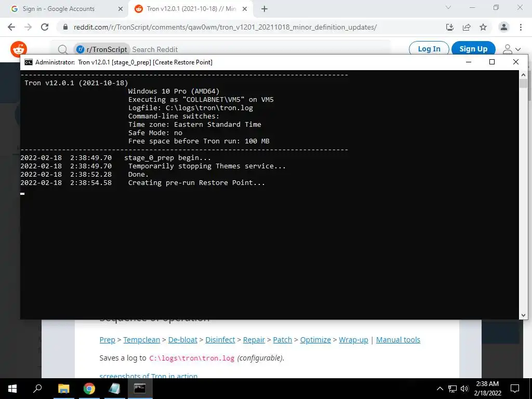This screenshot has width=532, height=399.
Task: Open Chrome tab search chevron
Action: 448,7
